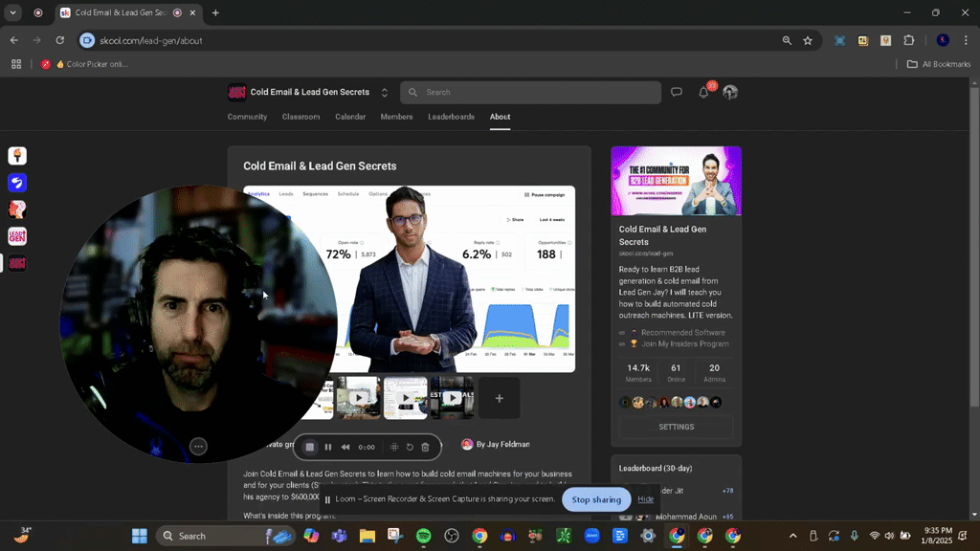Open a new browser tab
The height and width of the screenshot is (551, 980).
click(x=215, y=12)
